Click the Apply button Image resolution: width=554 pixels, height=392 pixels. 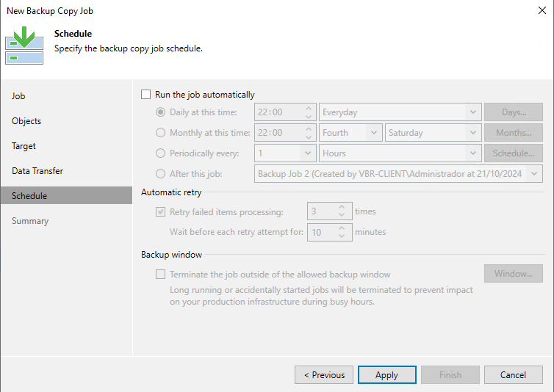click(x=386, y=375)
